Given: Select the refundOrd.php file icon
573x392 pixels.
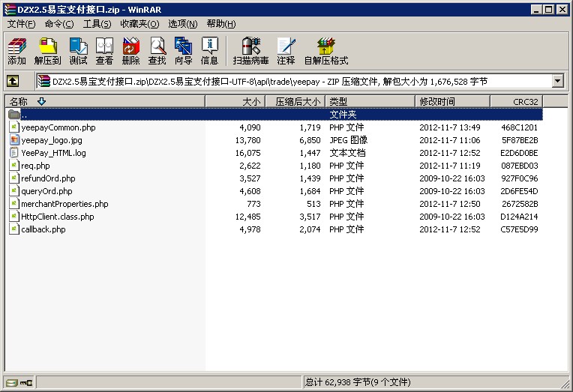Looking at the screenshot, I should [x=14, y=178].
